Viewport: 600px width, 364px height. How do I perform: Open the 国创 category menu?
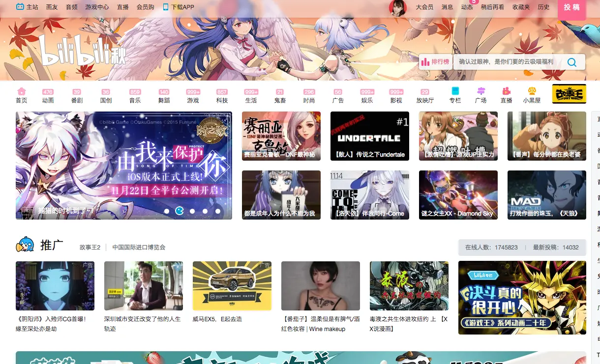click(106, 96)
